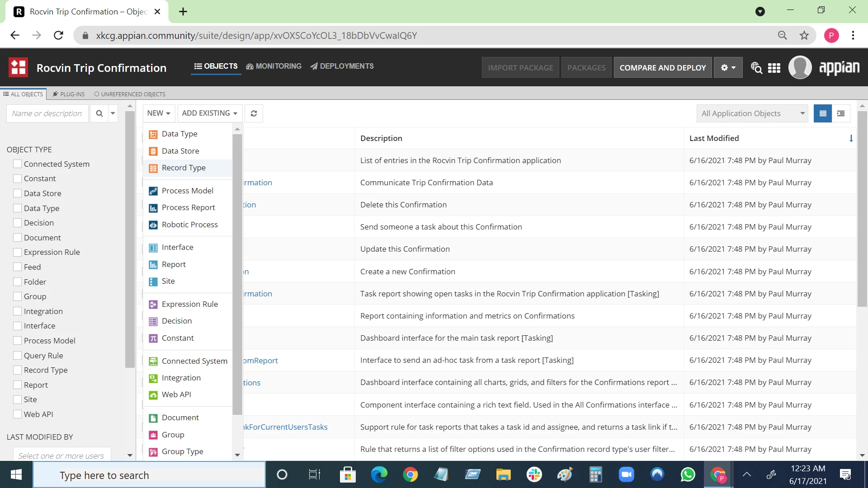Toggle Decision object type filter
Screen dimensions: 868x488
pos(17,223)
